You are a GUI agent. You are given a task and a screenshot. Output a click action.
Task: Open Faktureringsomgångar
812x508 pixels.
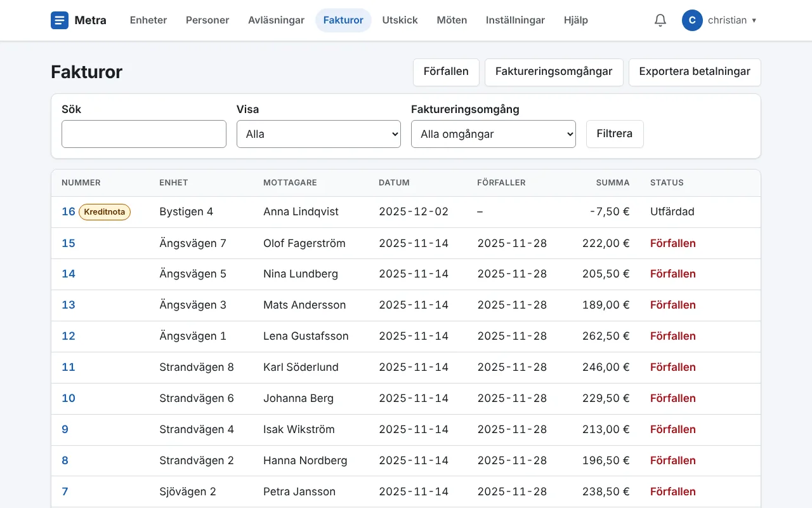coord(554,72)
